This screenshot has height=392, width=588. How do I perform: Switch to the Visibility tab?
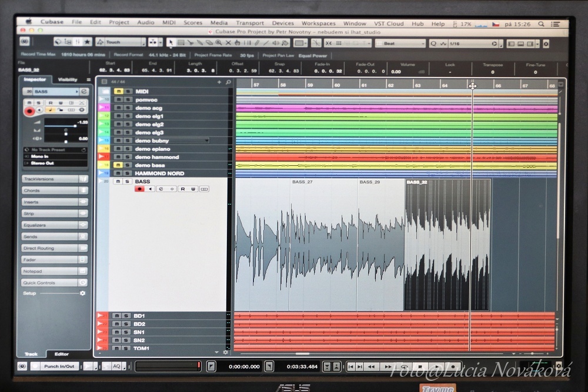coord(68,79)
